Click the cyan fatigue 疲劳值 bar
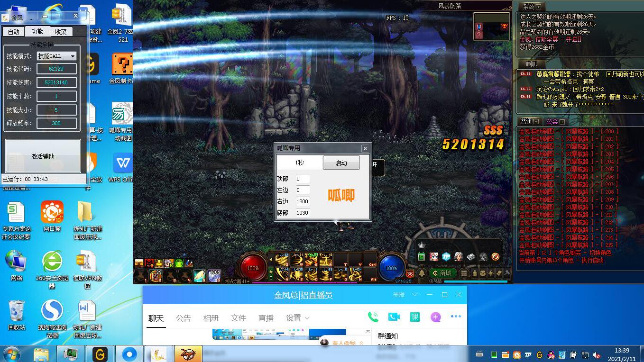Screen dimensions: 644x362 [x=476, y=281]
